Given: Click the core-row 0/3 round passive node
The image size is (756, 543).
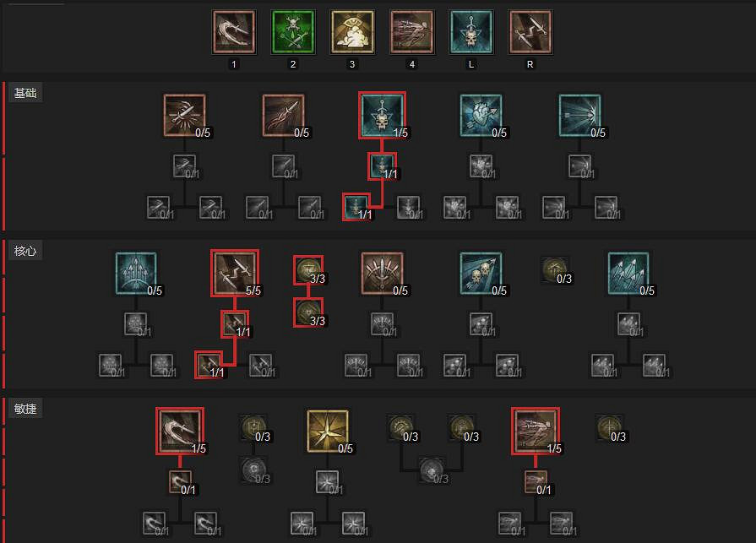Looking at the screenshot, I should point(555,270).
